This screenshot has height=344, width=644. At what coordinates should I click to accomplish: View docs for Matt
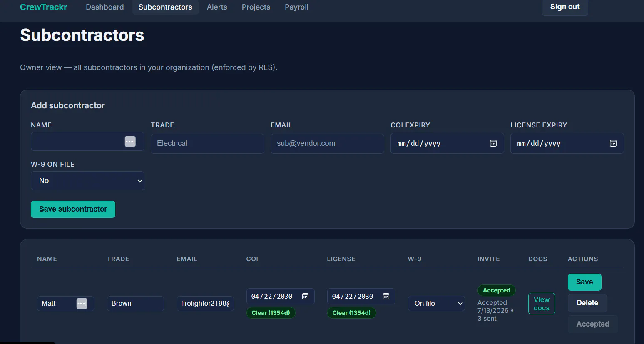[542, 304]
